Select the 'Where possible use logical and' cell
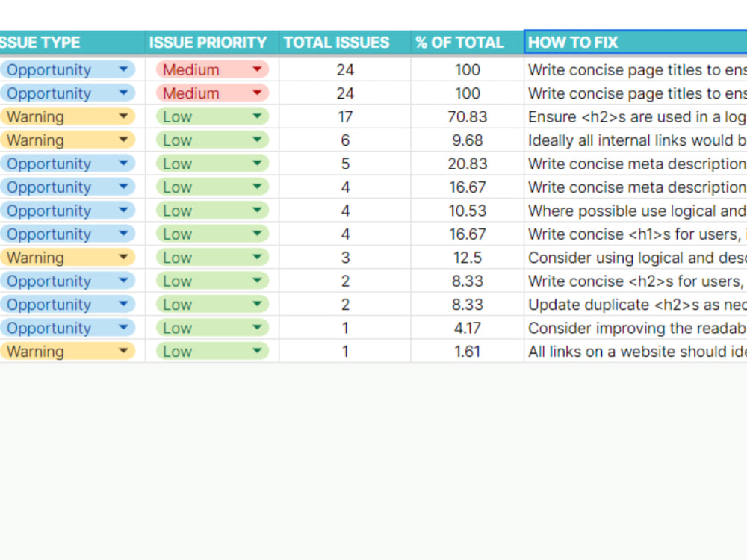 [636, 211]
